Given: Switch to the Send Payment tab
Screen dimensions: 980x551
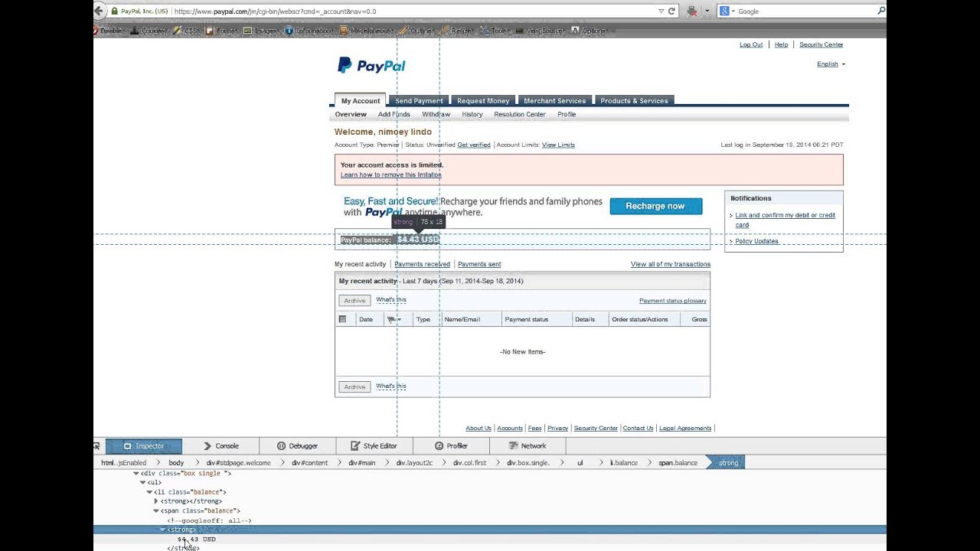Looking at the screenshot, I should pos(419,101).
